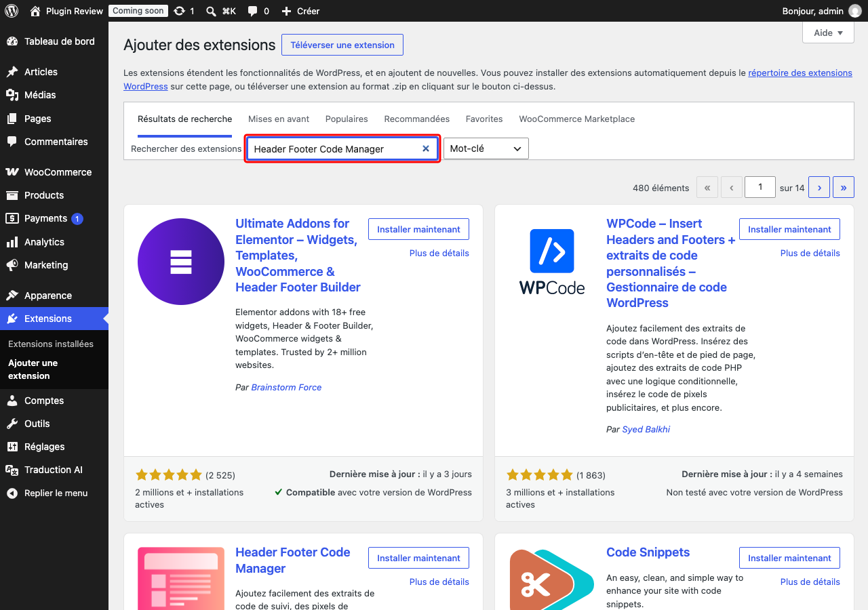This screenshot has height=610, width=868.
Task: Switch to the Mises en avant tab
Action: point(279,119)
